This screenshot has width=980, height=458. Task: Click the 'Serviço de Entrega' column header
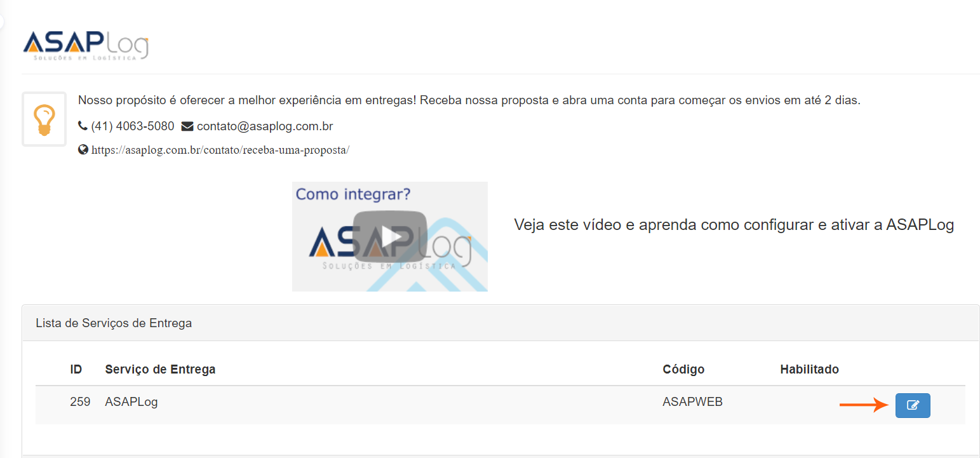click(x=160, y=369)
